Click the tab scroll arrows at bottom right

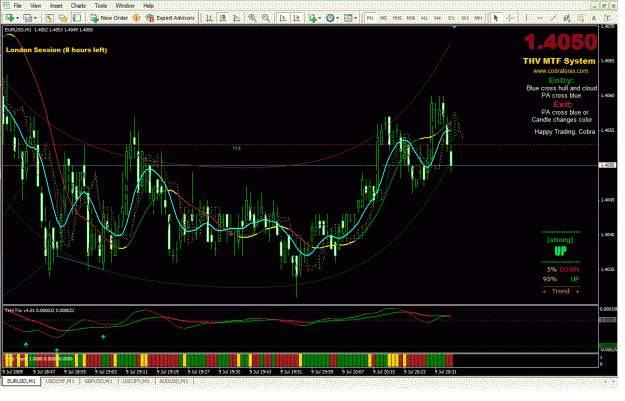pyautogui.click(x=609, y=381)
